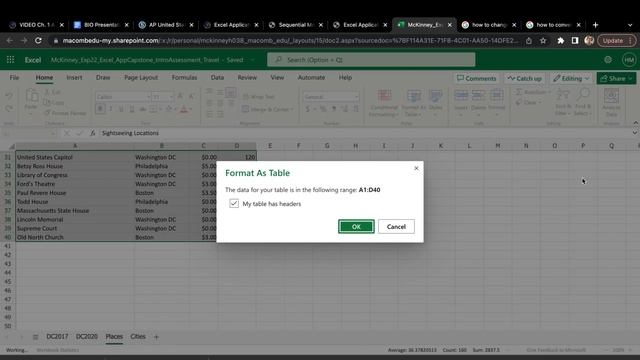Focus the Search box

tap(371, 60)
